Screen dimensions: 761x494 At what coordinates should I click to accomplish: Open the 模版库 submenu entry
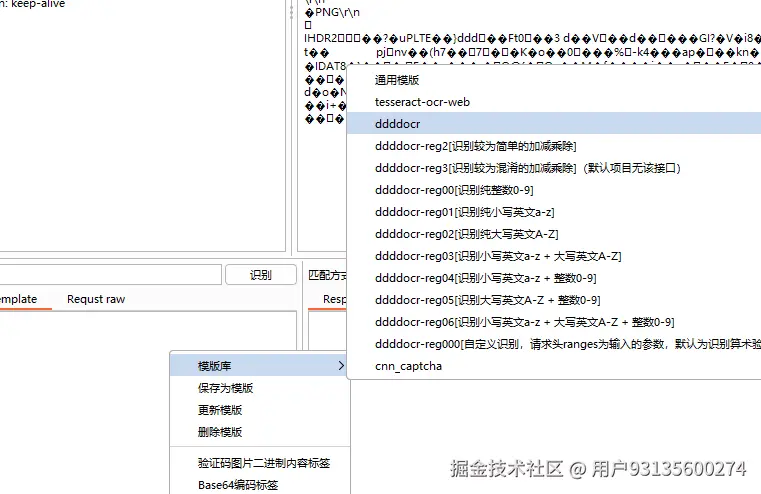point(260,365)
